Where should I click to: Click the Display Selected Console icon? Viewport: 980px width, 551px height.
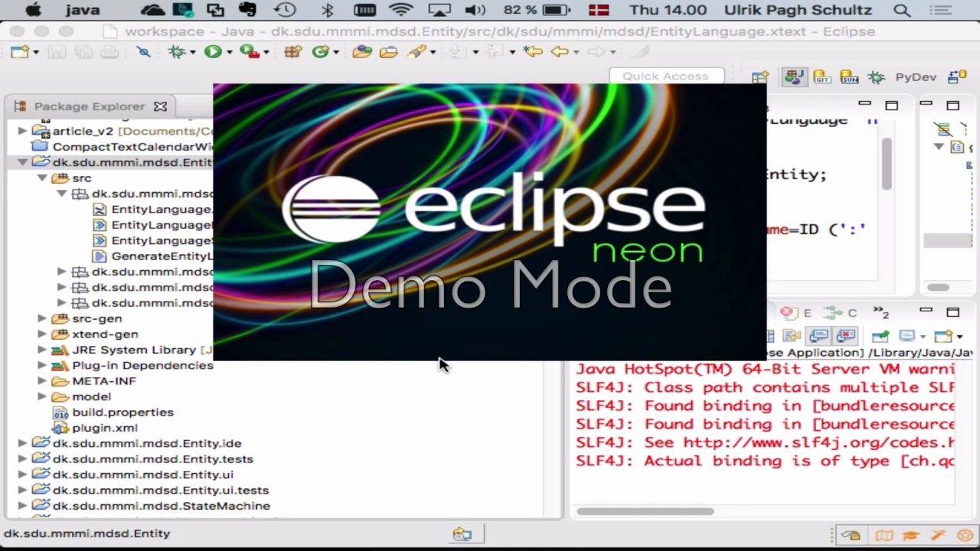[x=907, y=336]
